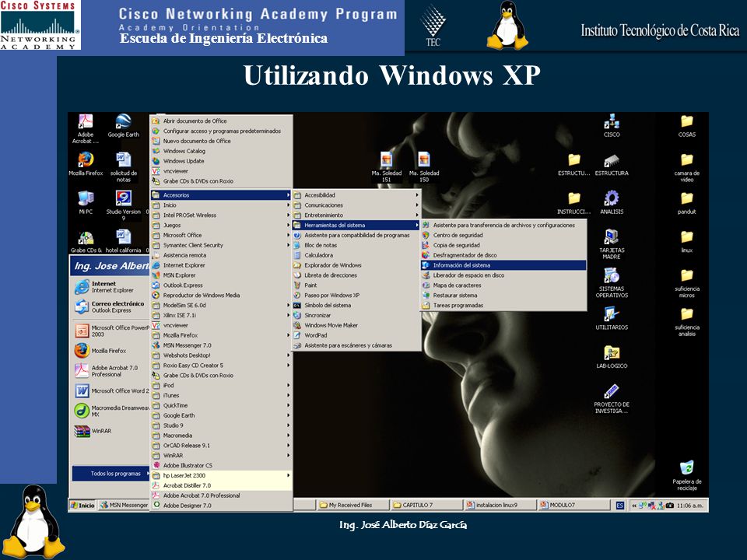Open Correo electrónico Outlook Express item

point(110,306)
